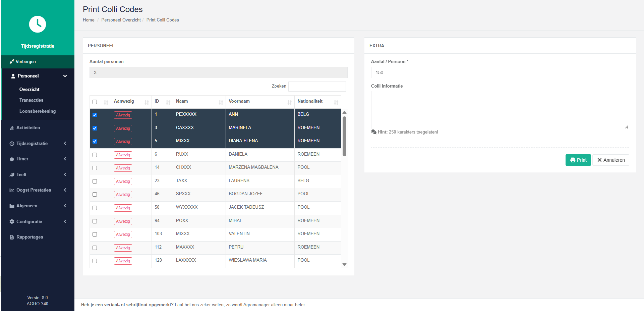Viewport: 644px width, 311px height.
Task: Expand the Tijdsregistratie menu chevron
Action: point(65,144)
